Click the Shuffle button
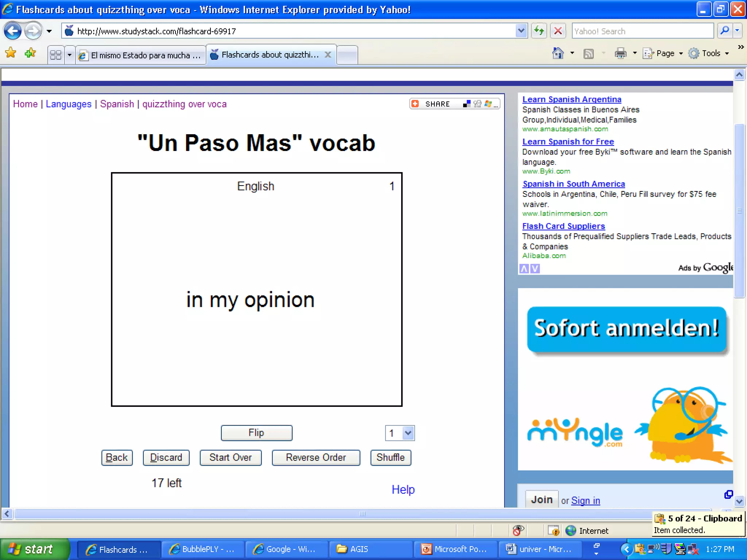Image resolution: width=747 pixels, height=560 pixels. [x=390, y=458]
